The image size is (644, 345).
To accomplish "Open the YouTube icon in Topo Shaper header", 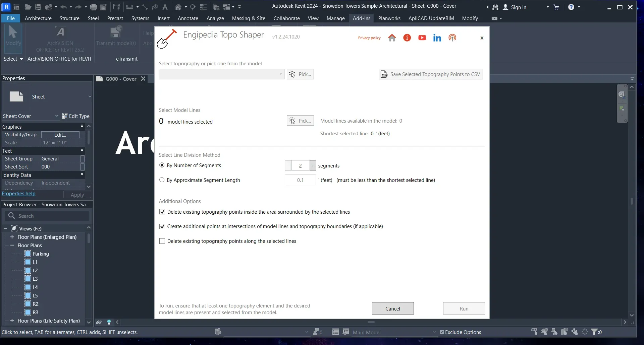I will click(422, 38).
